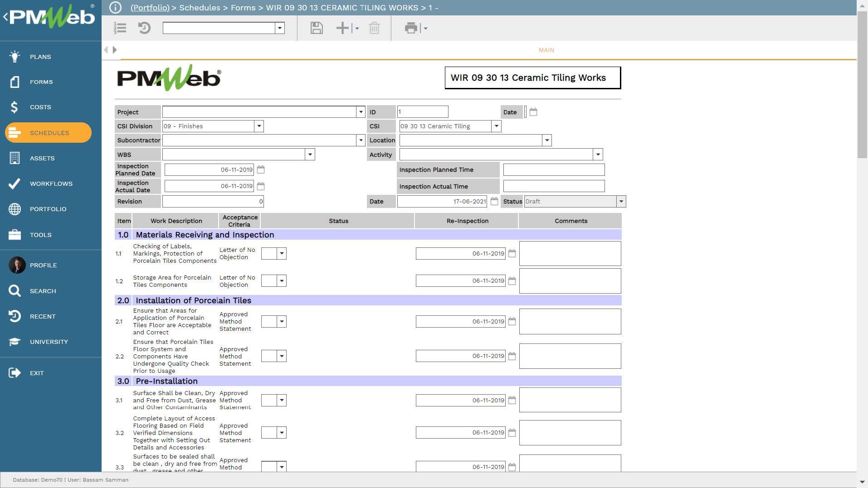868x488 pixels.
Task: Open the Portfolio breadcrumb link
Action: tap(150, 8)
